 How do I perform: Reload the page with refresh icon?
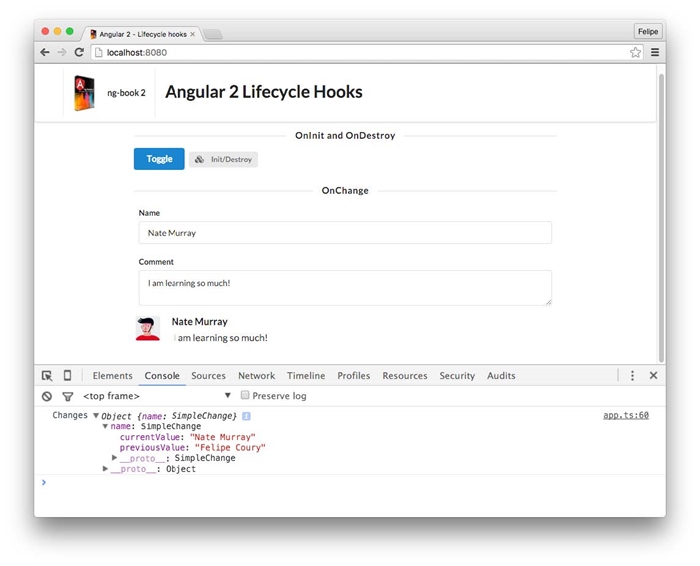(79, 52)
